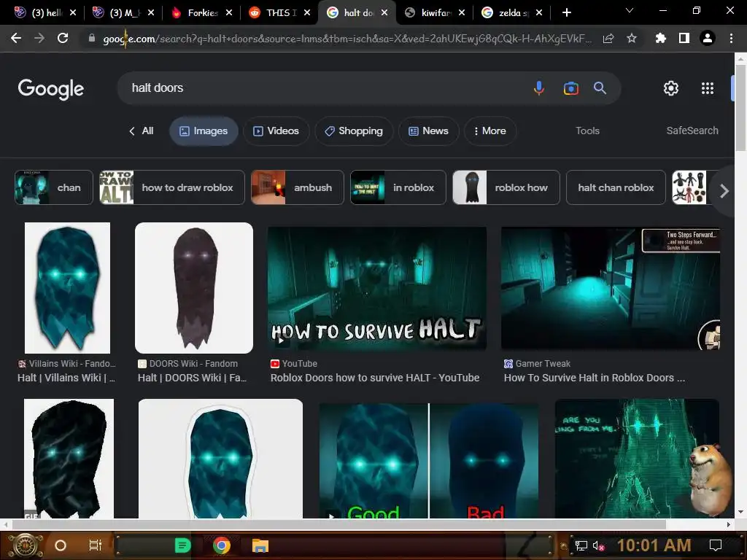The image size is (747, 560).
Task: Open the network tray icon
Action: click(581, 545)
